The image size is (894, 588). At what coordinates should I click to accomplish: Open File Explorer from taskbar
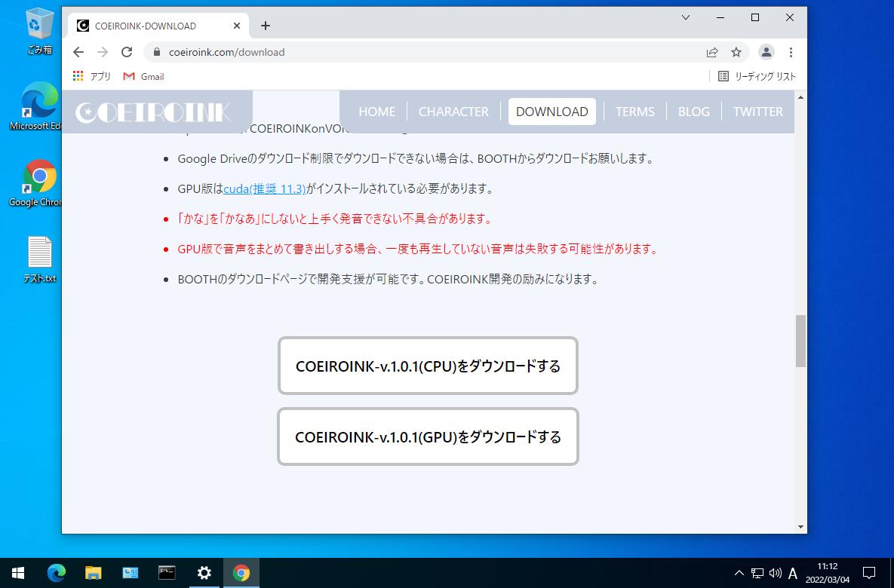93,573
